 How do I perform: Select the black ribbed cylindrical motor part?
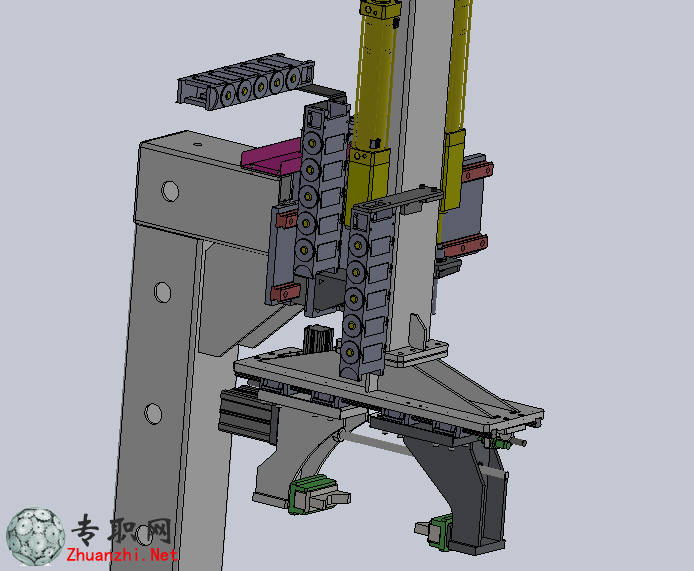317,339
